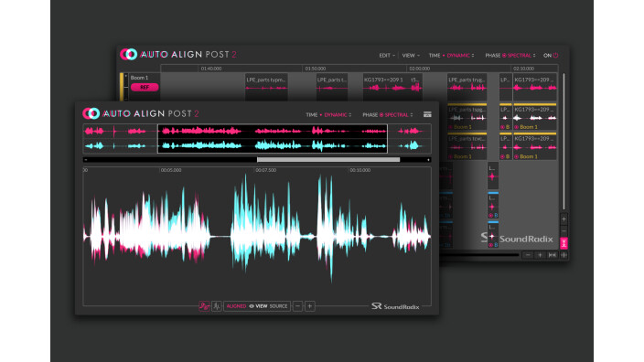Click vertical zoom out minus in back window
Image resolution: width=644 pixels, height=362 pixels.
click(x=563, y=231)
